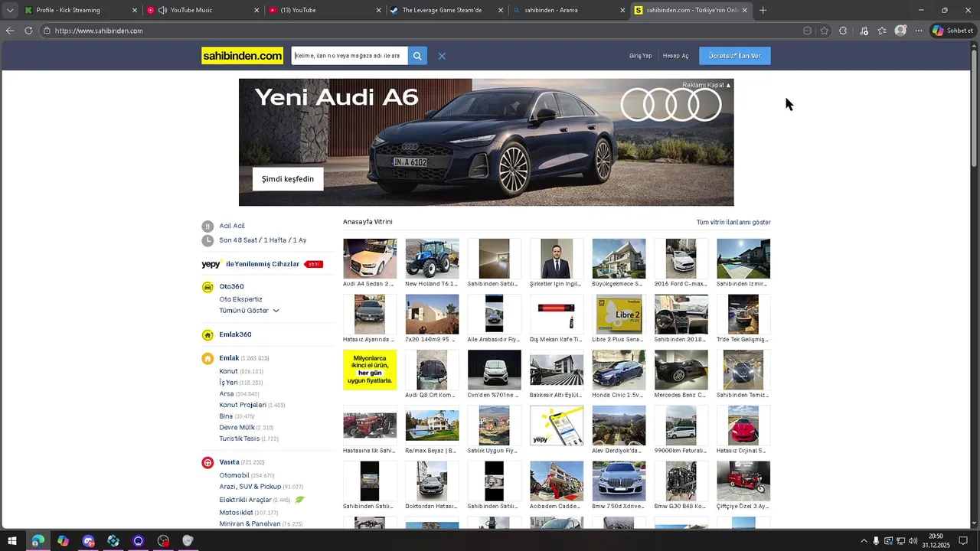
Task: Expand the Tümünü Göster option under Oto360
Action: click(250, 311)
